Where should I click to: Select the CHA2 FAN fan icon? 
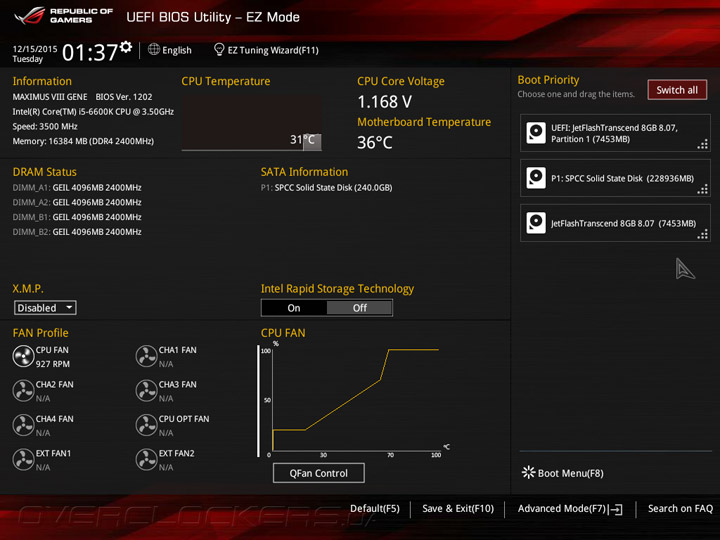tap(23, 391)
